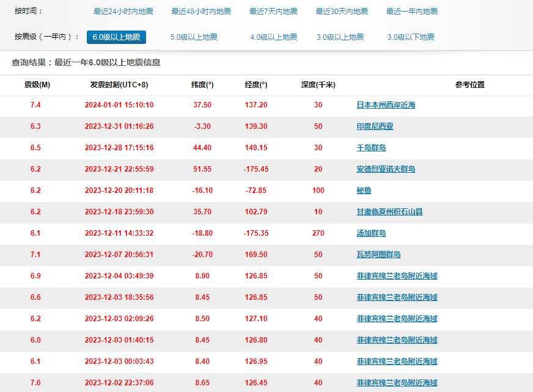
Task: Select 最近24小时内地震 time filter
Action: pyautogui.click(x=123, y=12)
